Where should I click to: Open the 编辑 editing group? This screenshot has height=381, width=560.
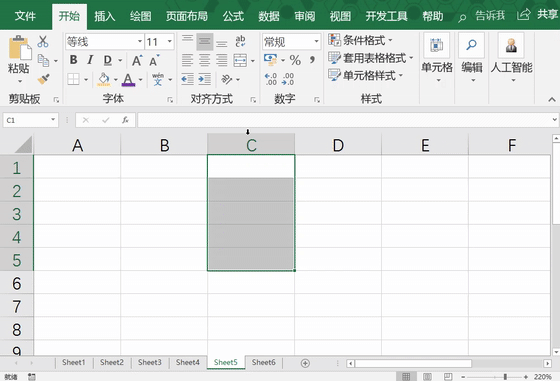click(x=472, y=58)
